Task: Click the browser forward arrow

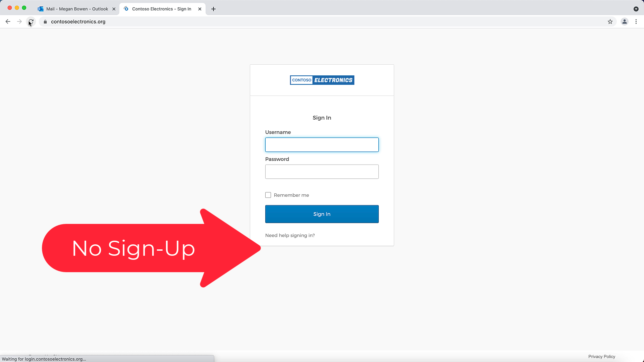Action: [19, 21]
